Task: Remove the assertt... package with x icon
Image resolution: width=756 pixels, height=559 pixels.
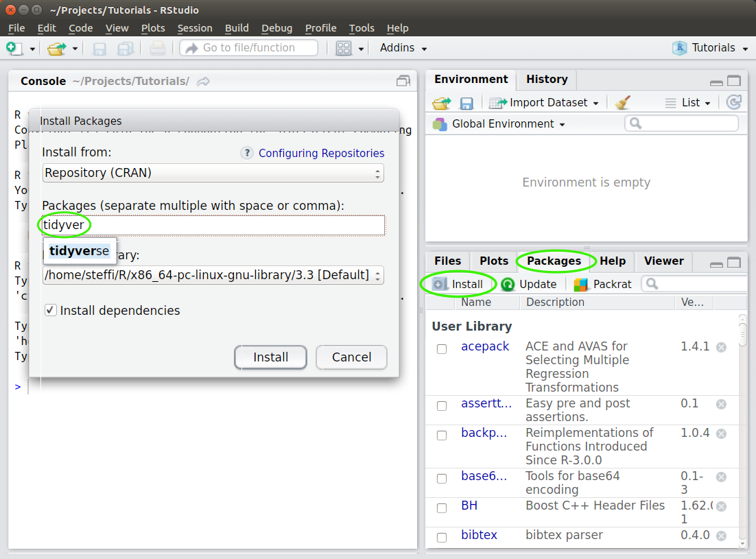Action: pyautogui.click(x=721, y=404)
